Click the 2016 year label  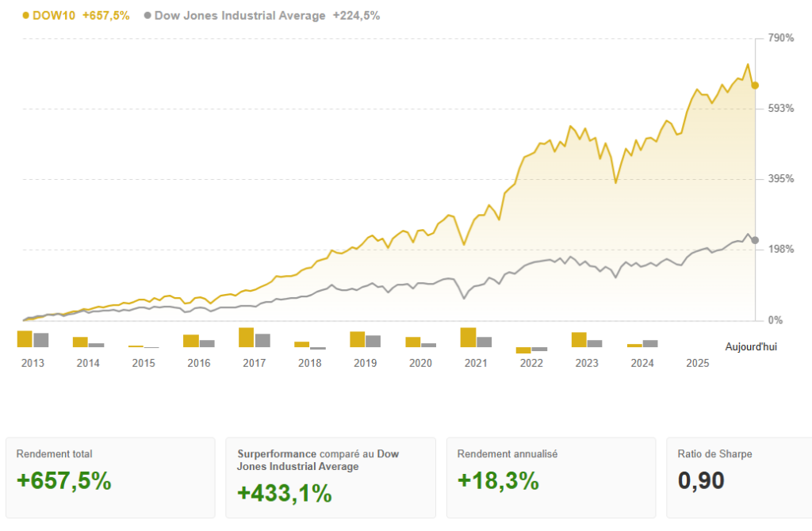coord(199,364)
